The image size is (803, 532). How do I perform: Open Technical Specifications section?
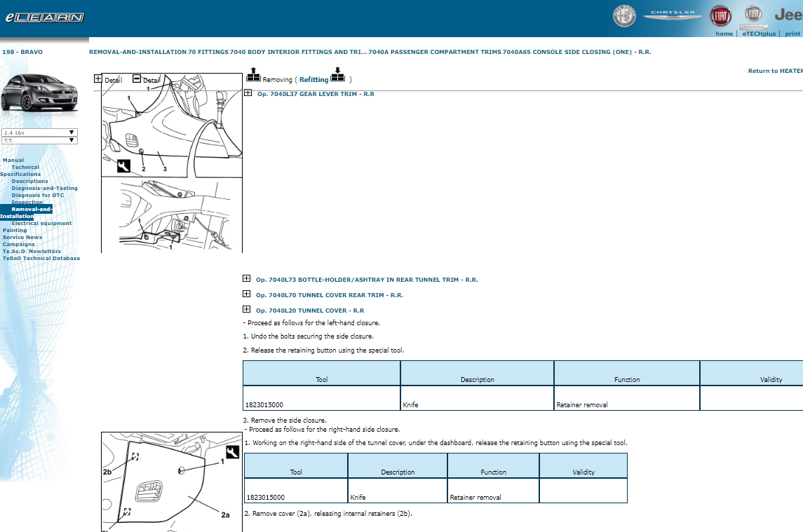point(20,170)
